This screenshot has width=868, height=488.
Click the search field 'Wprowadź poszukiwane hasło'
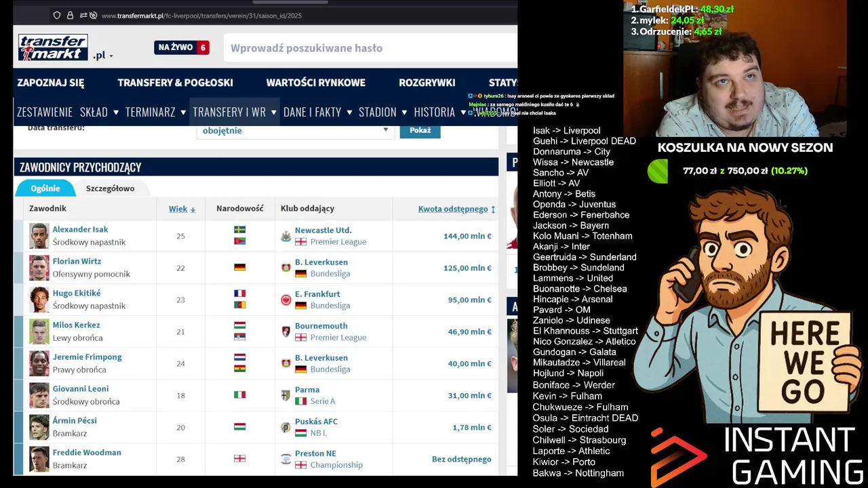tap(370, 48)
